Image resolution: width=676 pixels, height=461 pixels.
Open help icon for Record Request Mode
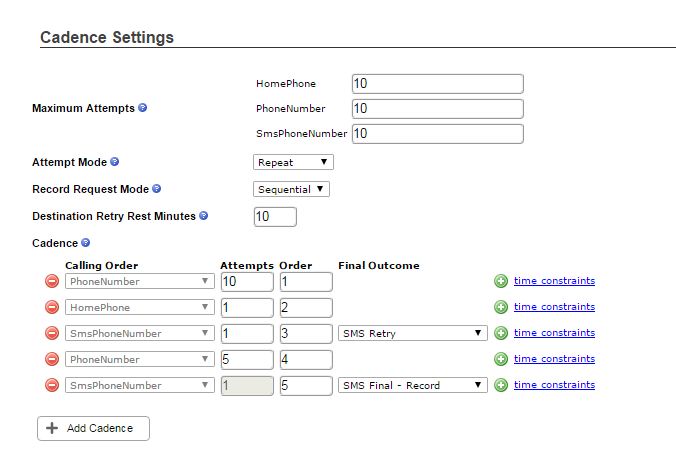(x=156, y=189)
